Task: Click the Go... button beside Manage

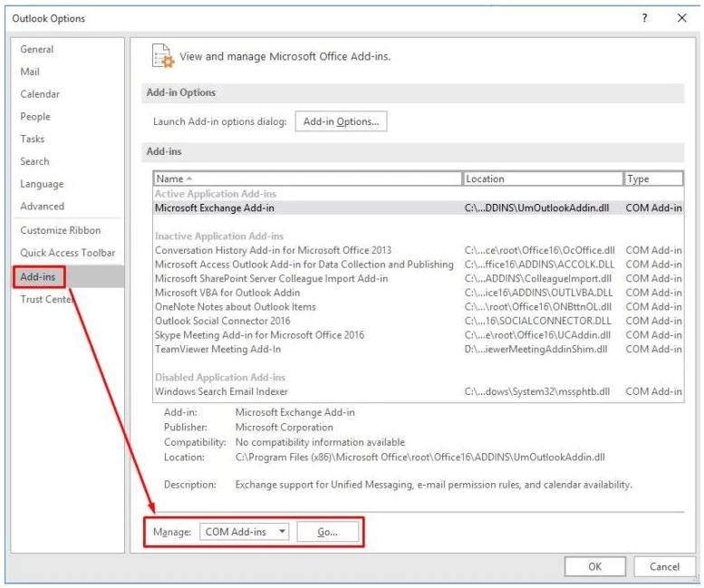Action: (328, 533)
